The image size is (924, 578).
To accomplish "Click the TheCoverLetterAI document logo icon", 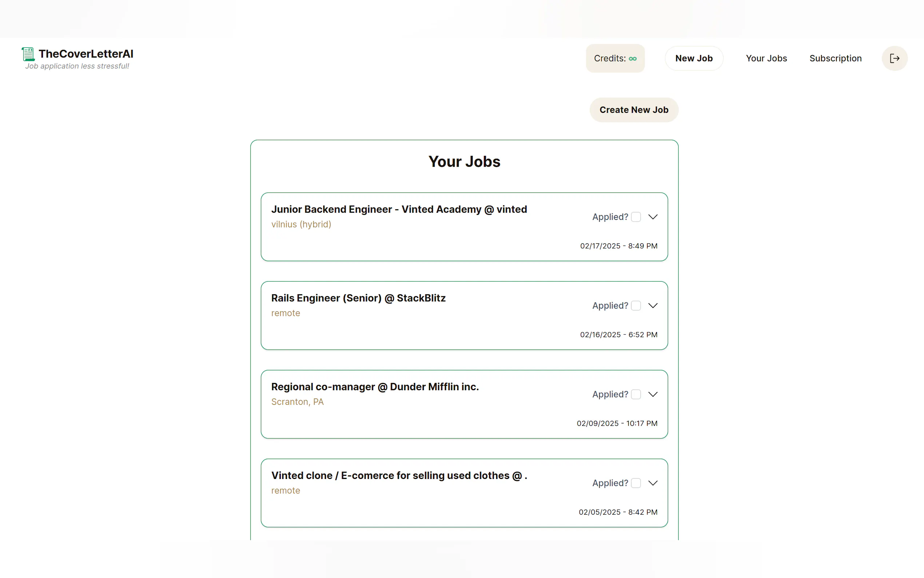I will pos(28,54).
